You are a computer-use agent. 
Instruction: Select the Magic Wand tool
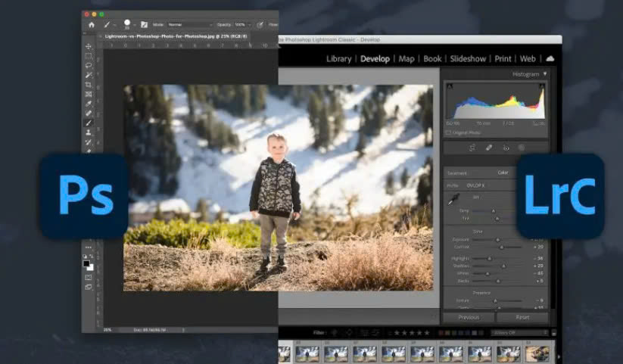[x=89, y=75]
